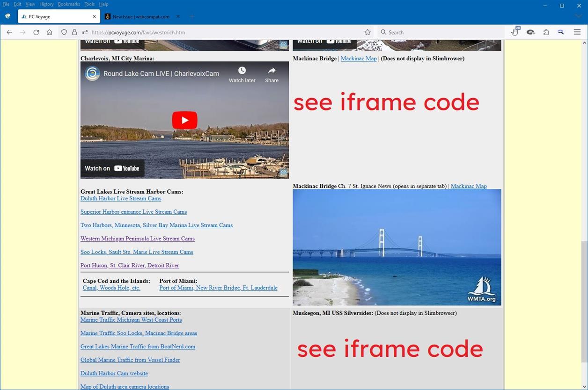Open the Bookmarks menu
The height and width of the screenshot is (390, 588).
(69, 4)
